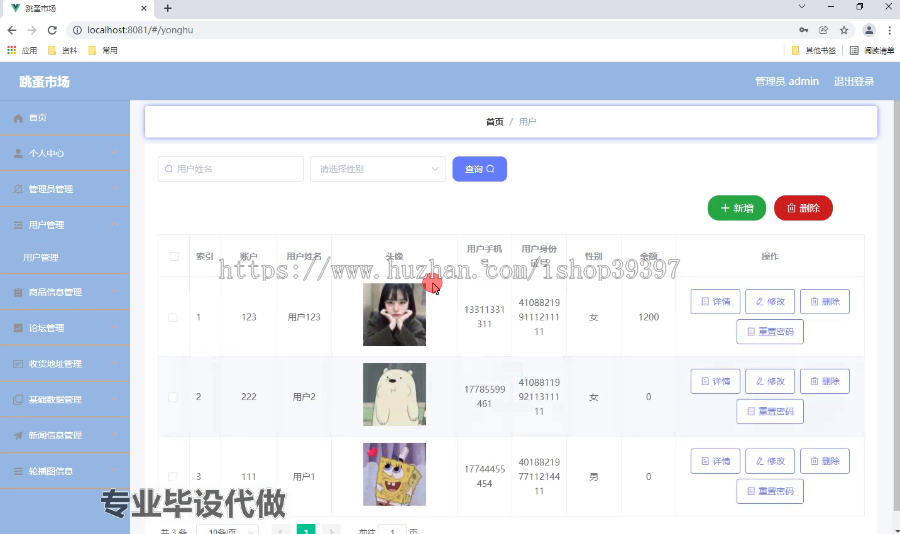Screen dimensions: 900x534
Task: Bookmark this page with the star icon
Action: click(x=844, y=30)
